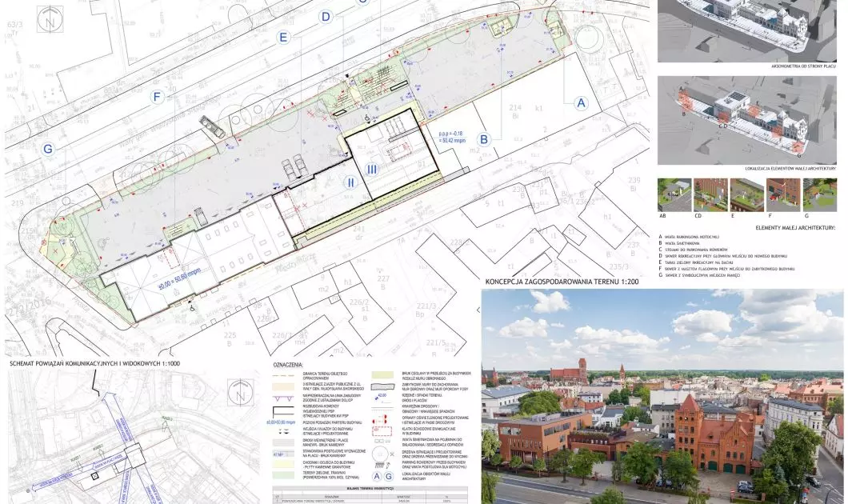Click the green lawn areas legend swatch
Viewport: 848px width, 504px height.
coord(283,475)
